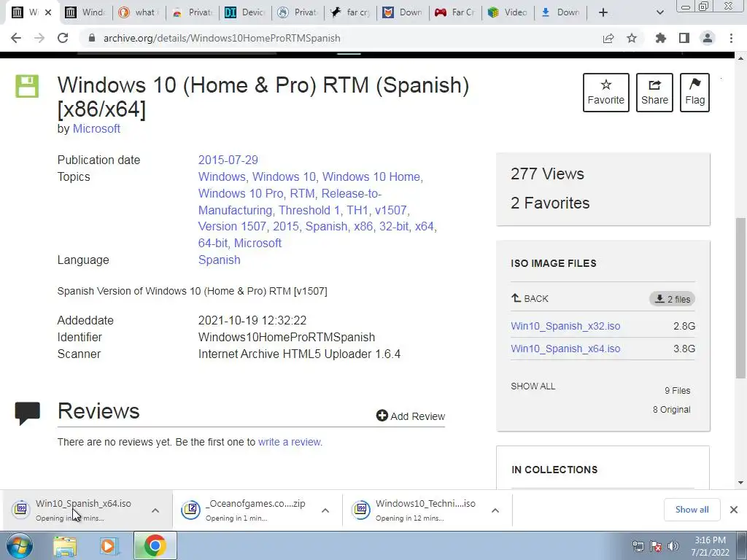The image size is (747, 560).
Task: Open the '9 Files' link
Action: click(x=678, y=391)
